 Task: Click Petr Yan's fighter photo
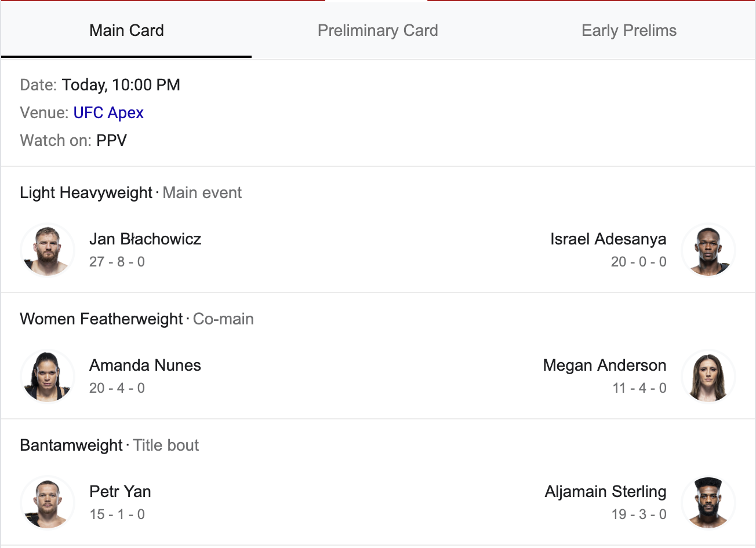[x=48, y=503]
